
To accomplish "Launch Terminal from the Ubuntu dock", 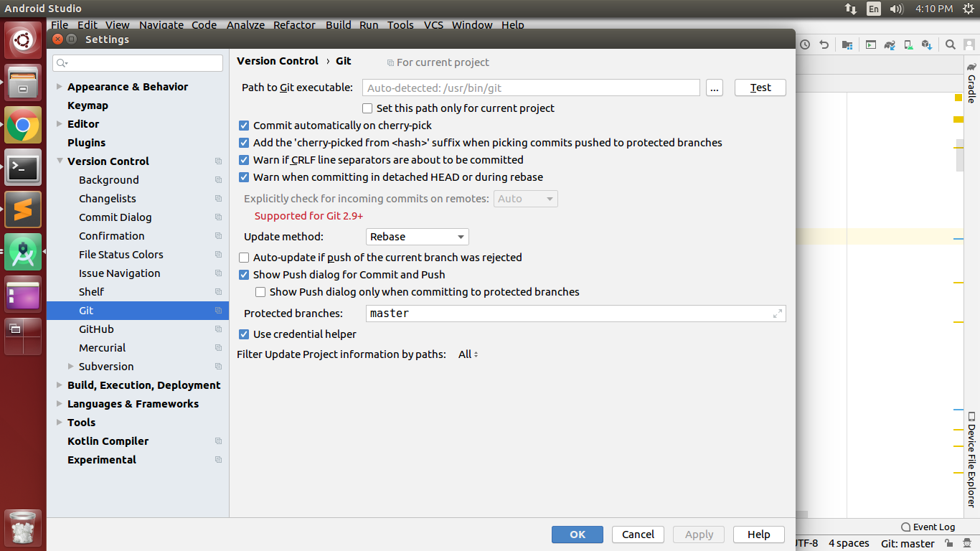I will (23, 169).
